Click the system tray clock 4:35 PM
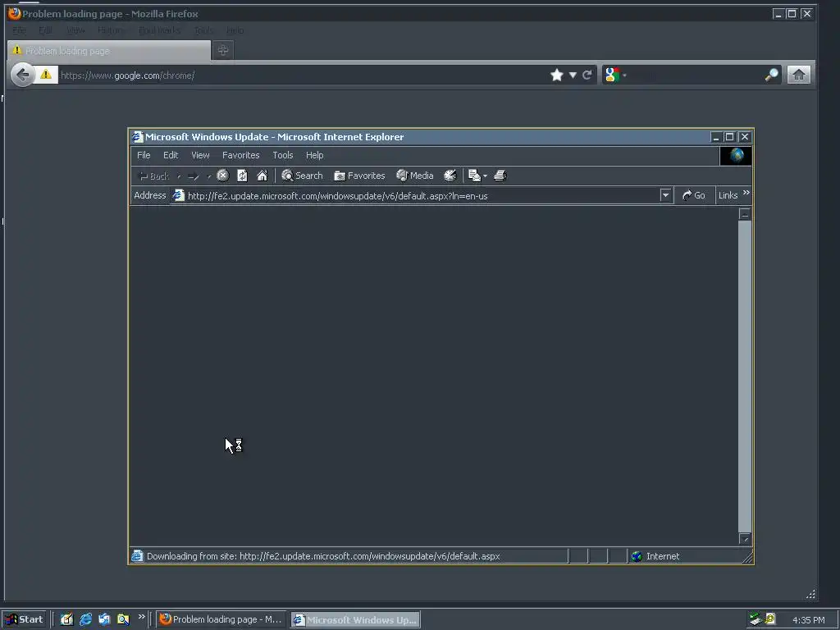This screenshot has width=840, height=630. click(808, 620)
